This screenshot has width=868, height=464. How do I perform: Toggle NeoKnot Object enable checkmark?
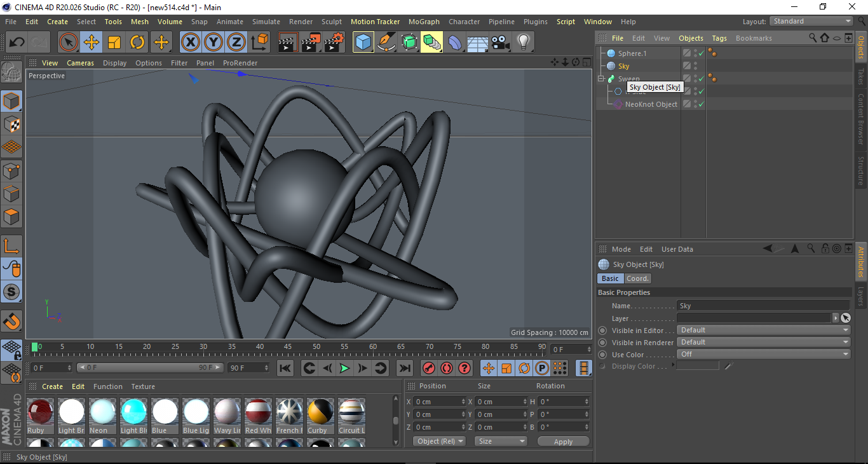(x=701, y=104)
